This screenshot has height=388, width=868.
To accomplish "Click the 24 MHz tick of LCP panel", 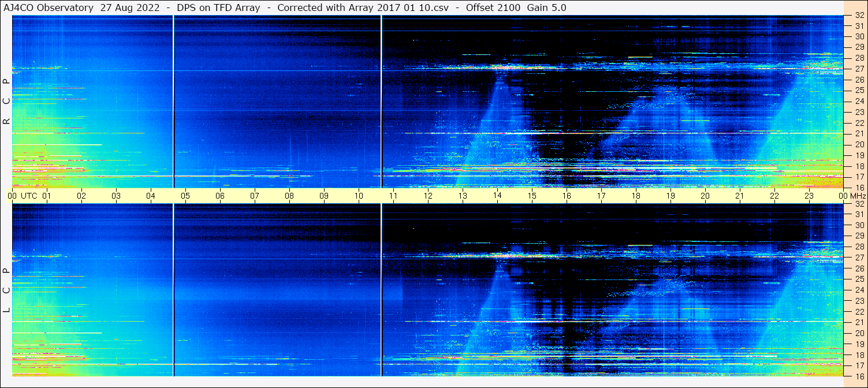I will click(859, 290).
